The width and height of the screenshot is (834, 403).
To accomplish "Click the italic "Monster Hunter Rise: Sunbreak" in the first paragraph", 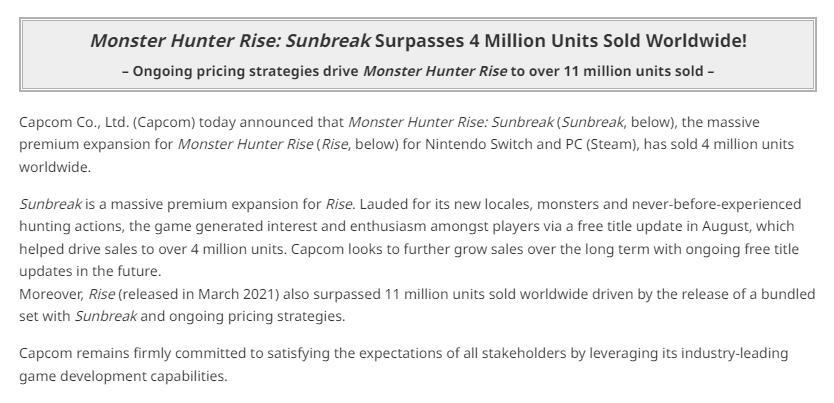I will tap(451, 122).
